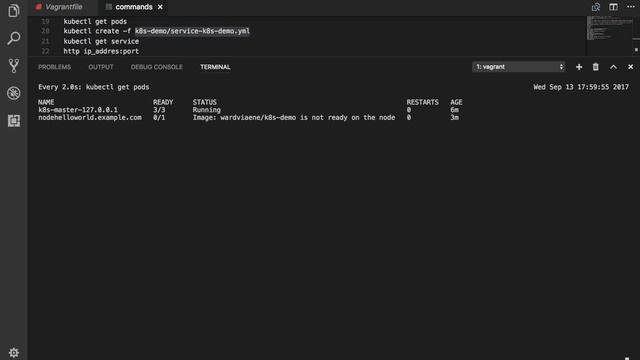
Task: Switch to the Problems panel tab
Action: coord(54,67)
